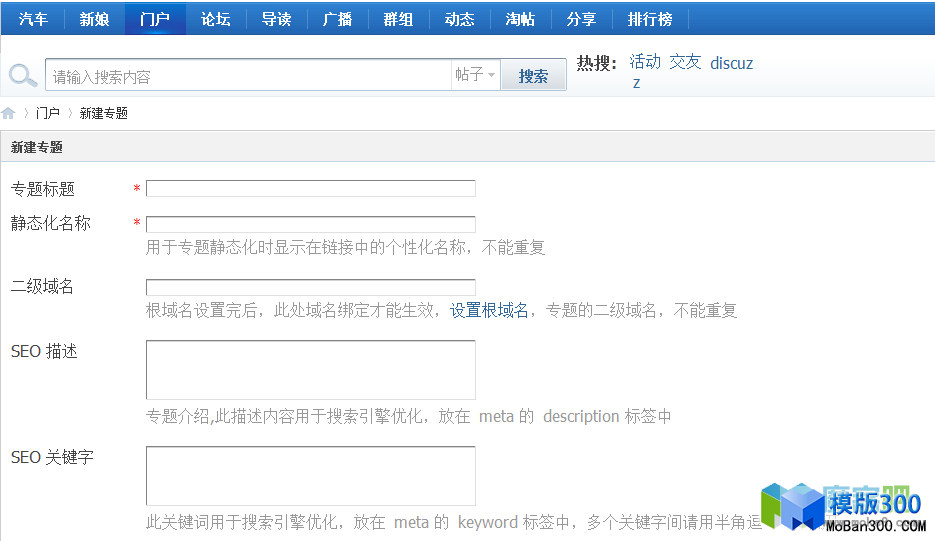Focus the SEO 描述 text area

[311, 370]
